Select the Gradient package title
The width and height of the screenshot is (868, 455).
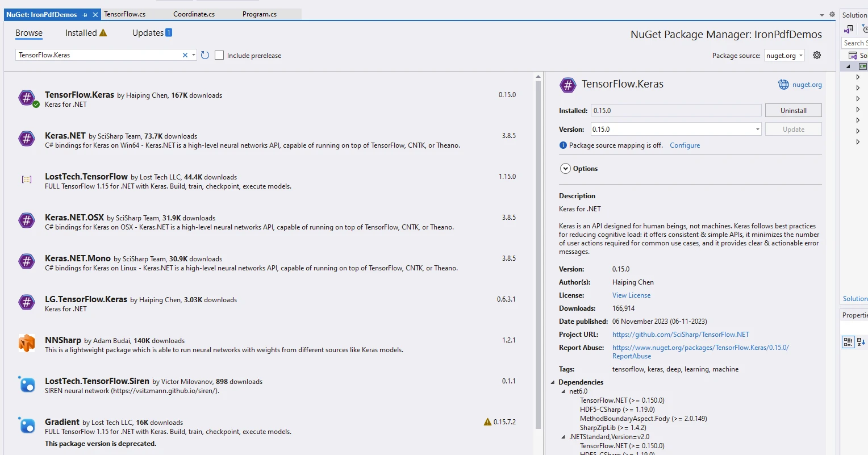tap(62, 422)
